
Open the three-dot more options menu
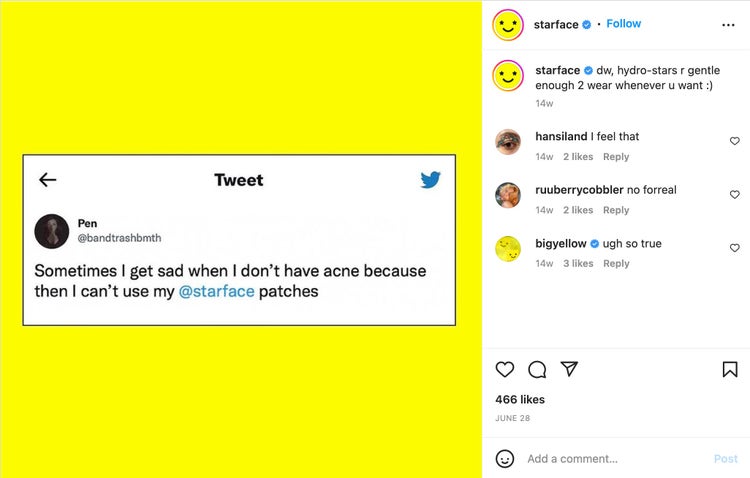pyautogui.click(x=728, y=25)
